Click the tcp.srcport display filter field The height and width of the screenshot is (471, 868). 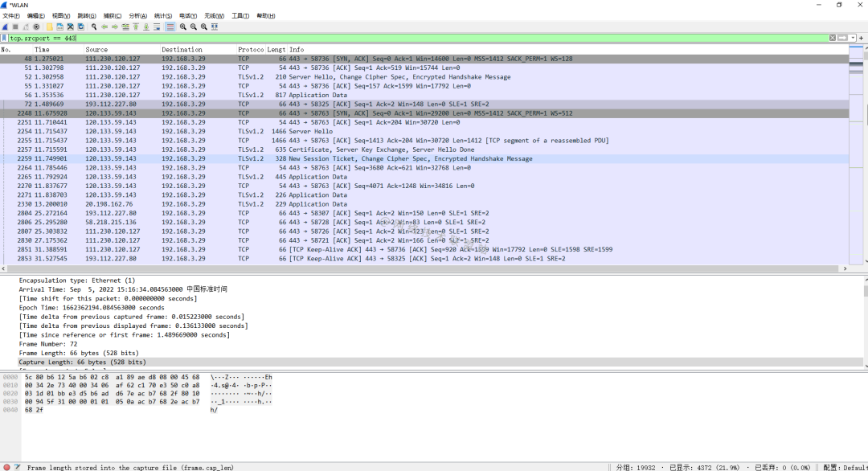[x=419, y=39]
